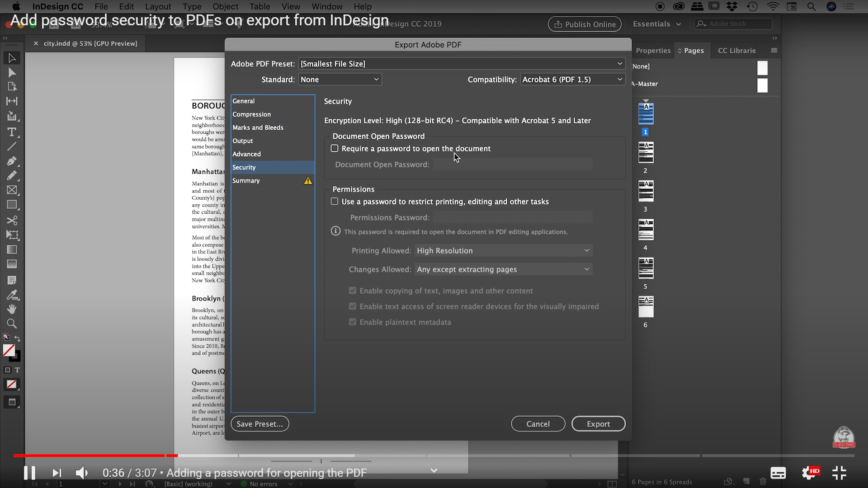Swap fill and stroke arrows

[x=17, y=338]
